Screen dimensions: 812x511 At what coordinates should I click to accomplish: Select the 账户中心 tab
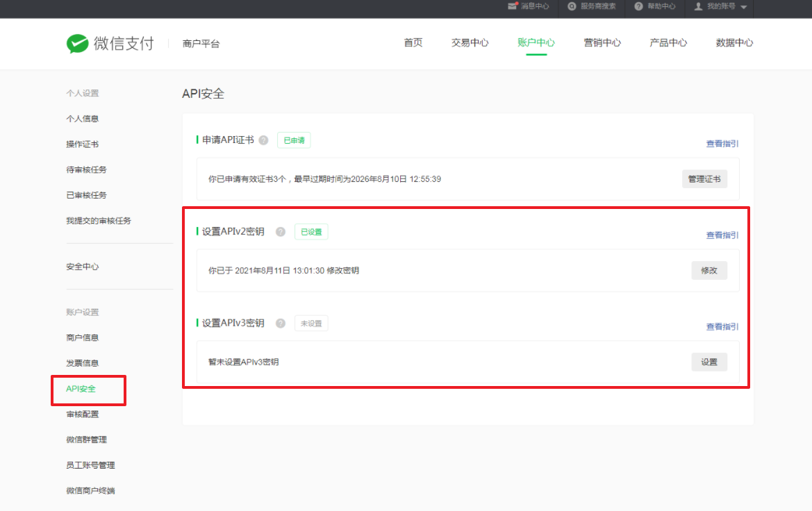tap(536, 43)
